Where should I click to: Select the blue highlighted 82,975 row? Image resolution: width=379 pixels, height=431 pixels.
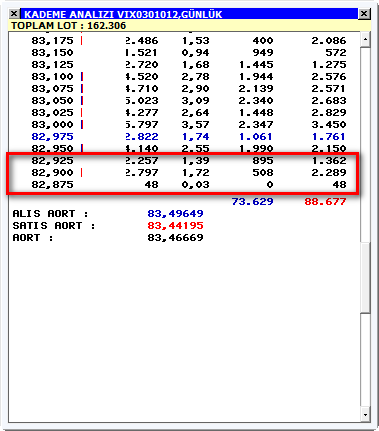188,137
